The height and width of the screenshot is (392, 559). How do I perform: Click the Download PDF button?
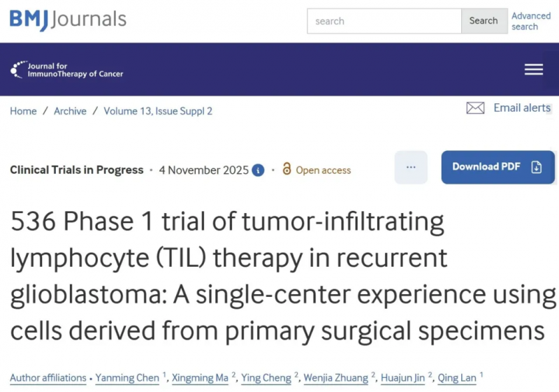(498, 167)
